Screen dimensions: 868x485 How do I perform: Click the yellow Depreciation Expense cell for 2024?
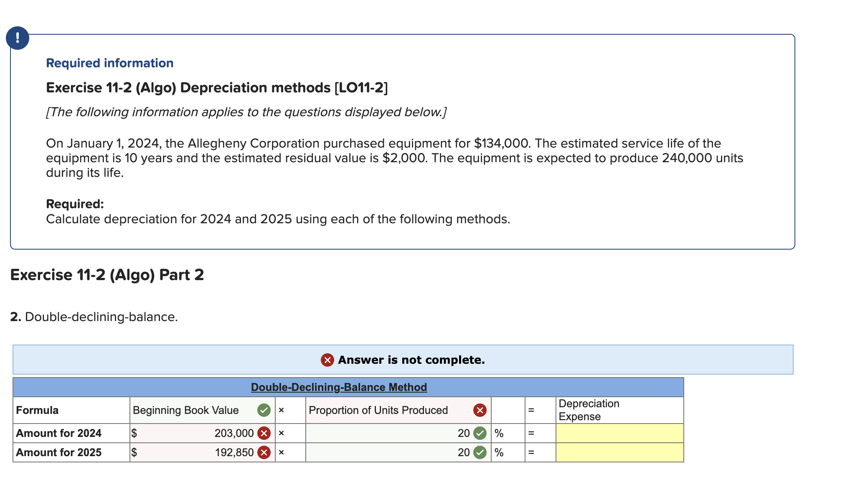click(619, 433)
